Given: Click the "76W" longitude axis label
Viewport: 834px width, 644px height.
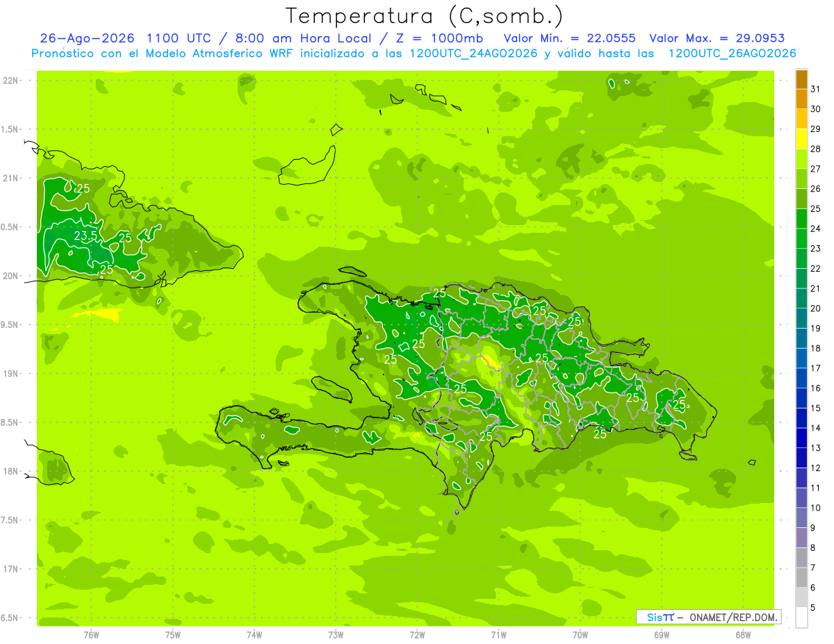Looking at the screenshot, I should (91, 635).
